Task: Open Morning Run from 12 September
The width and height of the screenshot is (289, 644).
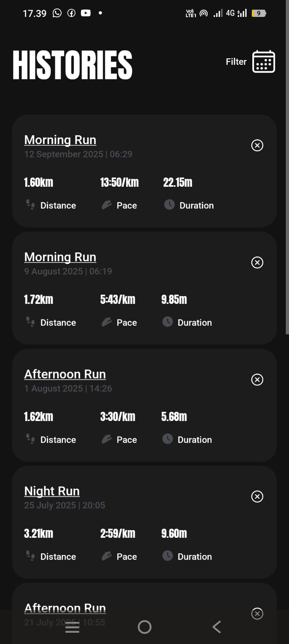Action: pyautogui.click(x=60, y=140)
